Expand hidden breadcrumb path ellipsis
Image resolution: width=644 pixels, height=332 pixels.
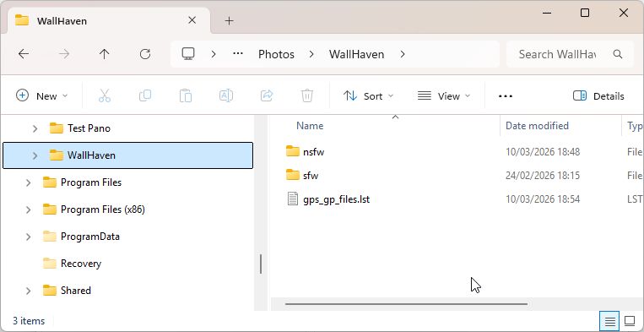[x=238, y=54]
